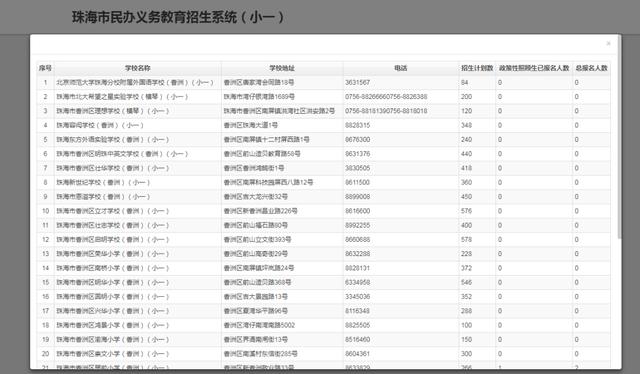
Task: Click phone number 3631567
Action: pos(358,82)
